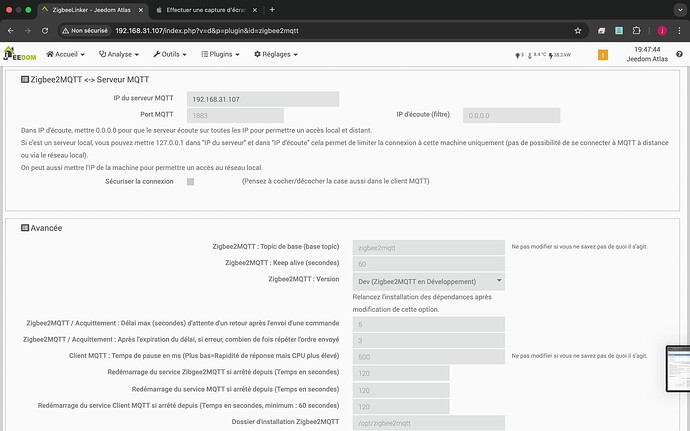The image size is (690, 431).
Task: Click the Acquittement repeat count field
Action: click(x=429, y=340)
